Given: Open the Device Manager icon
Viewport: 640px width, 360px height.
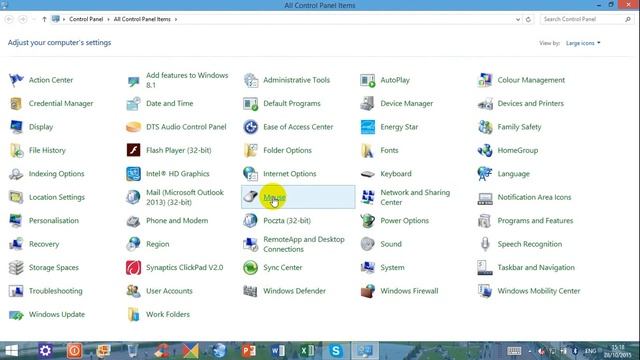Looking at the screenshot, I should tap(368, 104).
